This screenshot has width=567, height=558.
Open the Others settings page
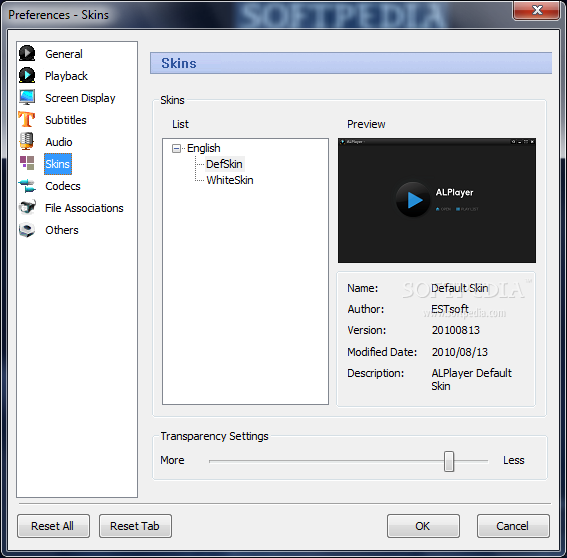click(61, 230)
